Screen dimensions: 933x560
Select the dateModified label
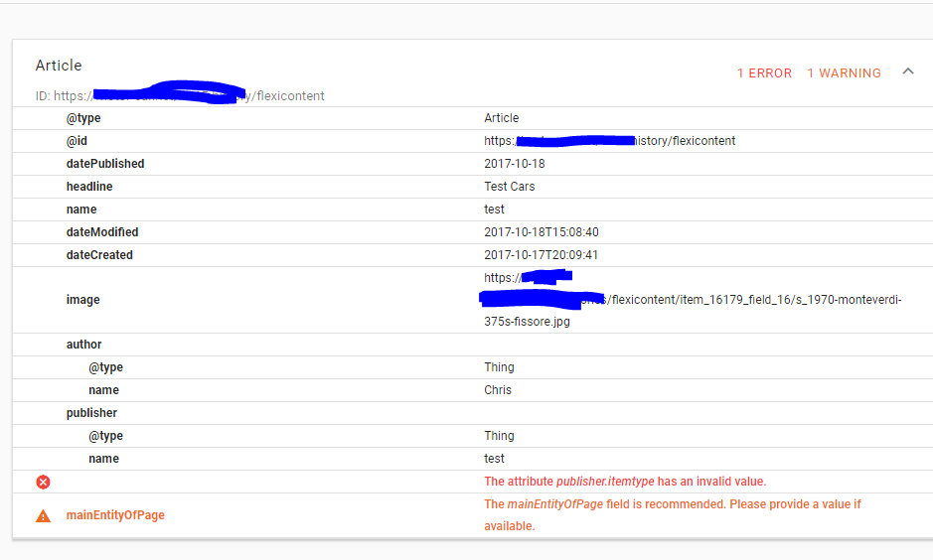(x=102, y=232)
